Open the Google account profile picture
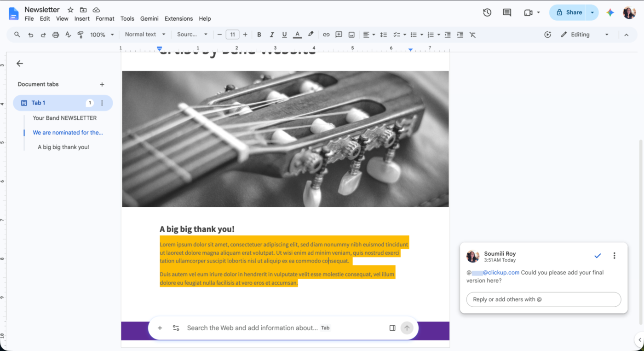 629,12
